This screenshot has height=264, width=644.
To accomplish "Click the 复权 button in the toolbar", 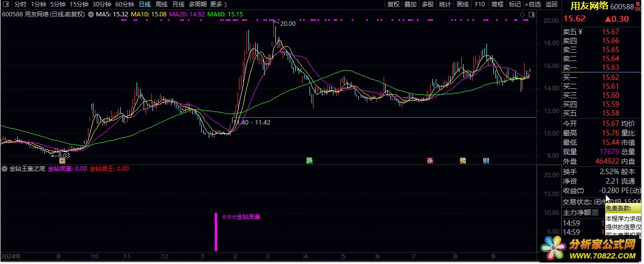I will (394, 4).
